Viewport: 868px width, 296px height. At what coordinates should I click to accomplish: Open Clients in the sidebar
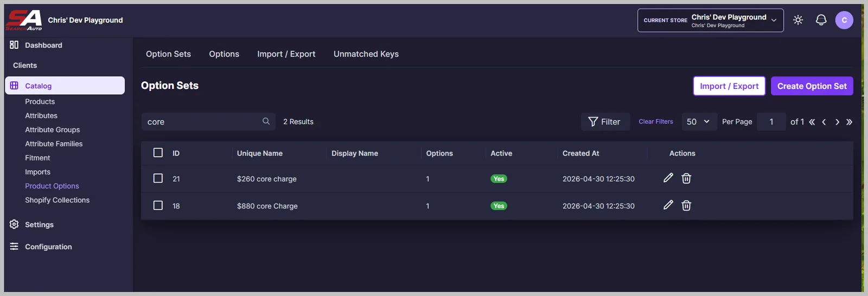tap(25, 65)
